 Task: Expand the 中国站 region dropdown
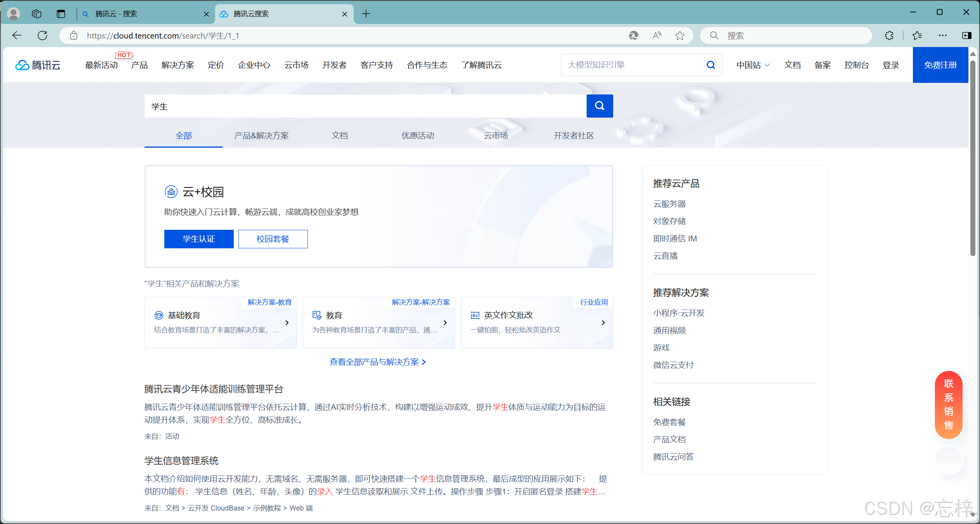pyautogui.click(x=752, y=65)
